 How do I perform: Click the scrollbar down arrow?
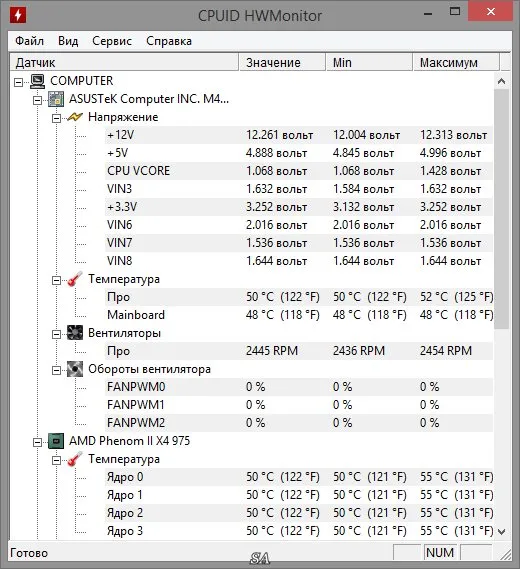tap(501, 532)
